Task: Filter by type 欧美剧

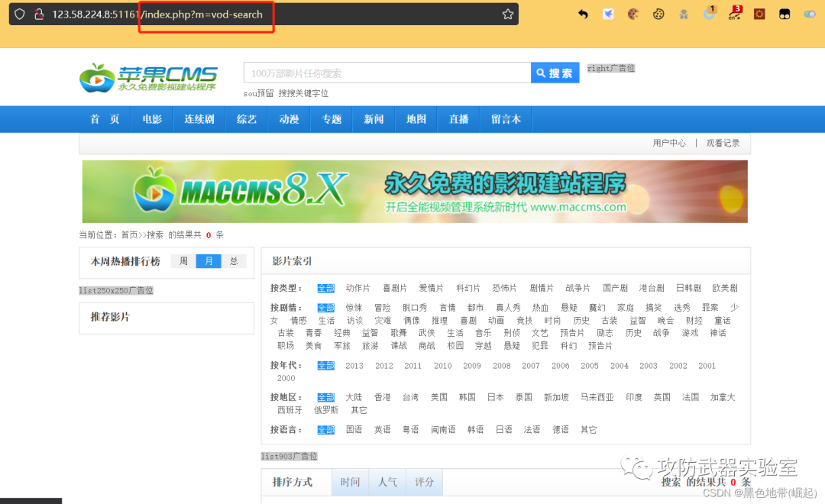Action: click(725, 289)
